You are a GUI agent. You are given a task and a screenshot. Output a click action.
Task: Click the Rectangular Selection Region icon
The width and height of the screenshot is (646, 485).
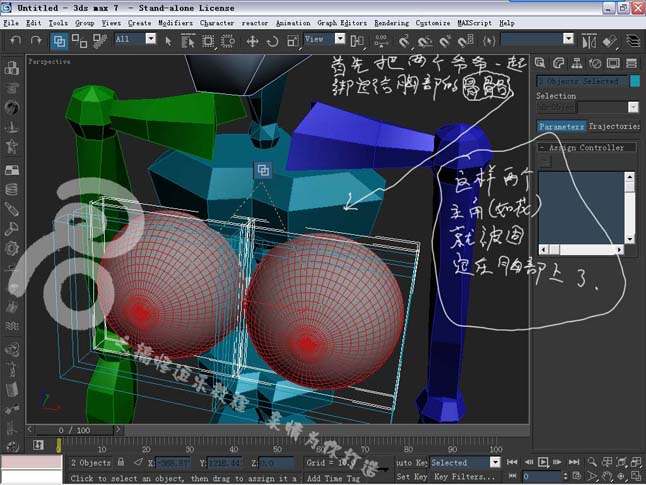pyautogui.click(x=208, y=41)
